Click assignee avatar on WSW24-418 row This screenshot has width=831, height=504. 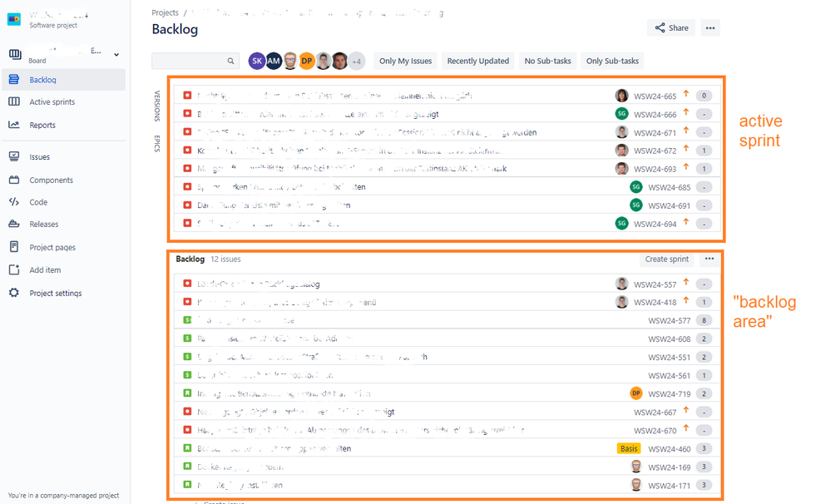click(621, 302)
